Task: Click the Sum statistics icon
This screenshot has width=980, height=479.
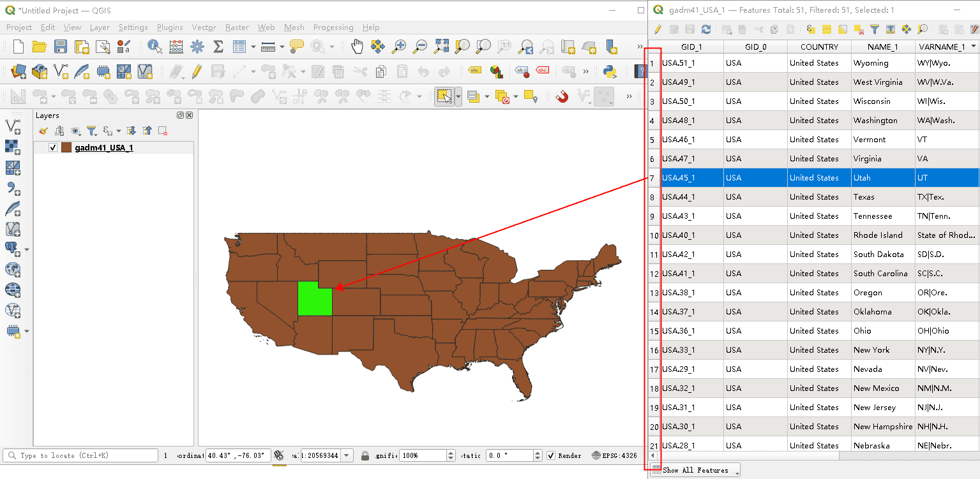Action: pyautogui.click(x=218, y=46)
